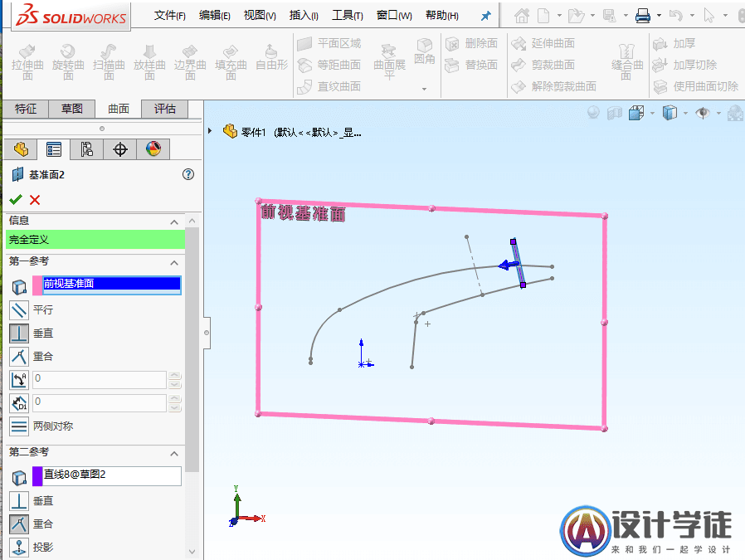Cancel 基准面2 with the red X

[35, 199]
